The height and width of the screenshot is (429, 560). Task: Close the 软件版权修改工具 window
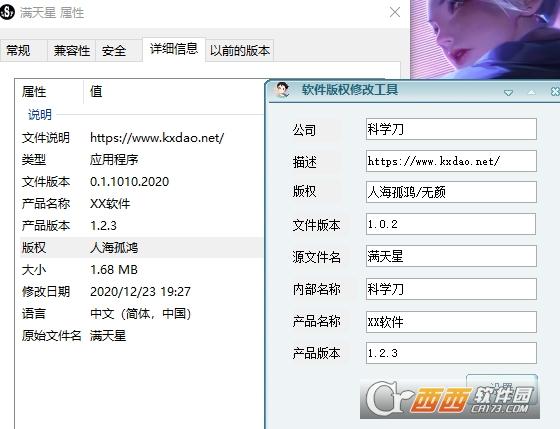pos(555,92)
